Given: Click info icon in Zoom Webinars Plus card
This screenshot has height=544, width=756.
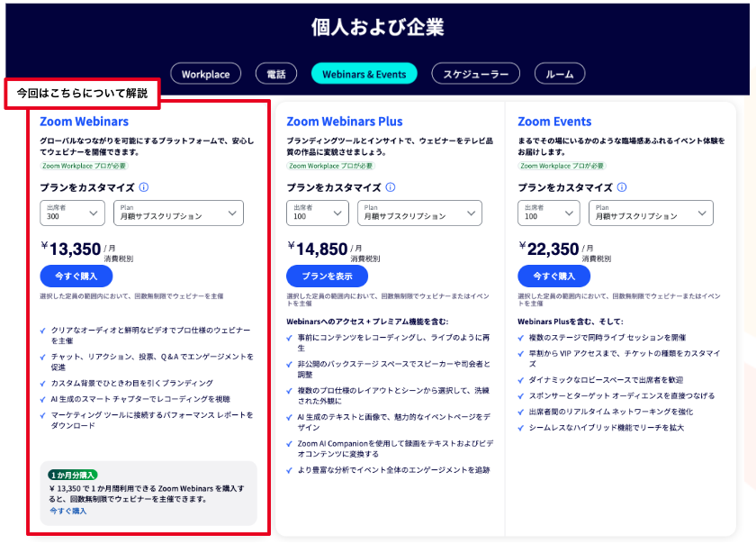Looking at the screenshot, I should tap(391, 188).
